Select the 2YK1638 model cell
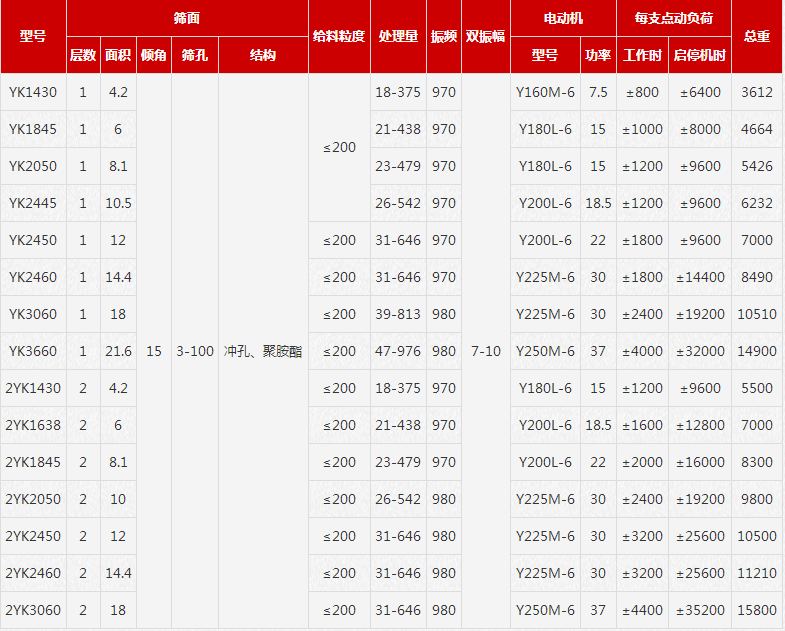 [33, 425]
